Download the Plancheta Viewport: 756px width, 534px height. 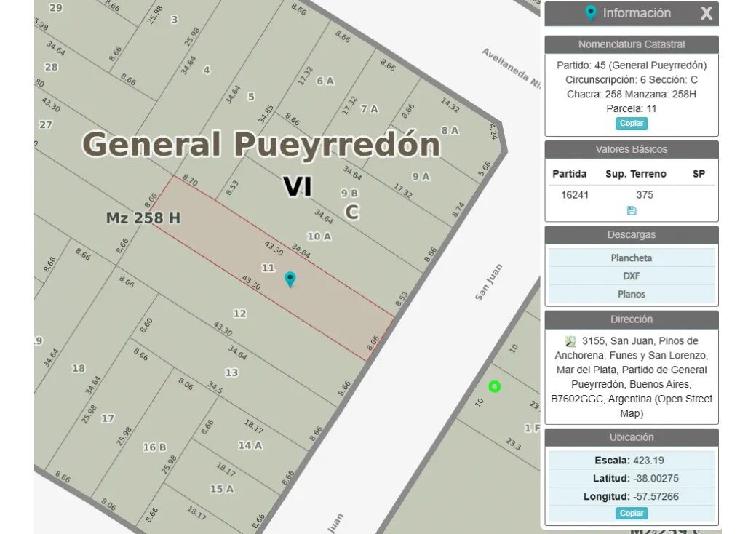click(x=631, y=258)
